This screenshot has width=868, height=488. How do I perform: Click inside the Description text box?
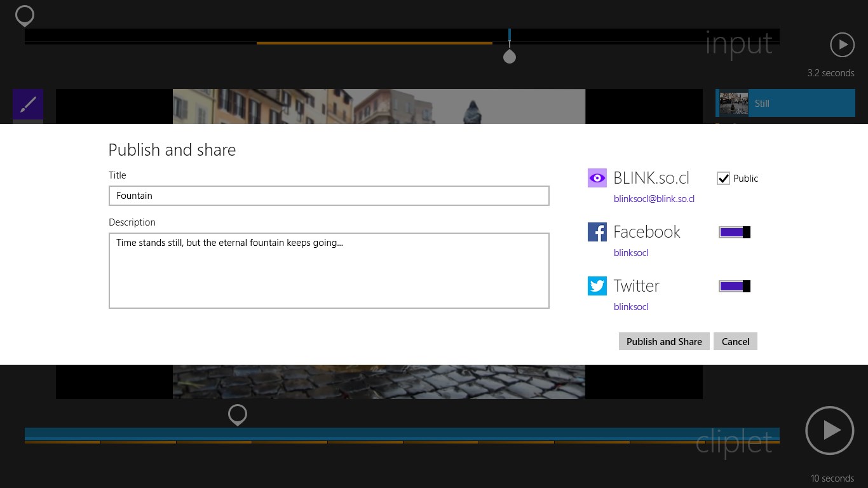[x=329, y=271]
